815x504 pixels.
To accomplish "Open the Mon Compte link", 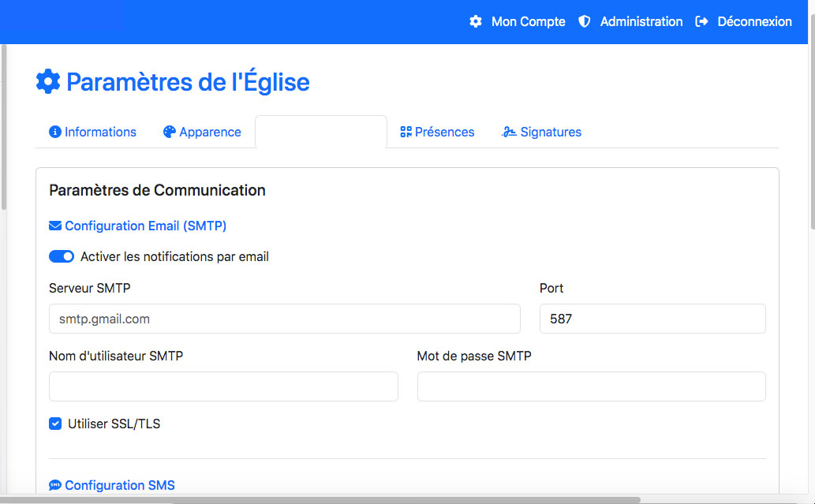I will point(528,22).
